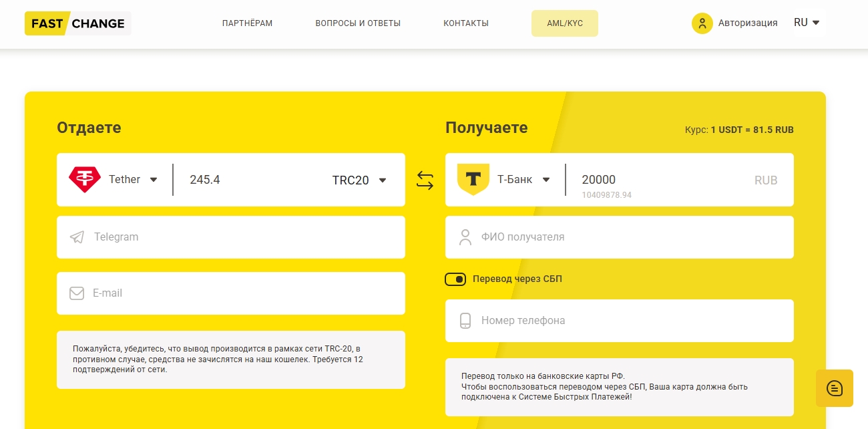Click the person icon in recipient name field
Image resolution: width=868 pixels, height=429 pixels.
[x=465, y=237]
